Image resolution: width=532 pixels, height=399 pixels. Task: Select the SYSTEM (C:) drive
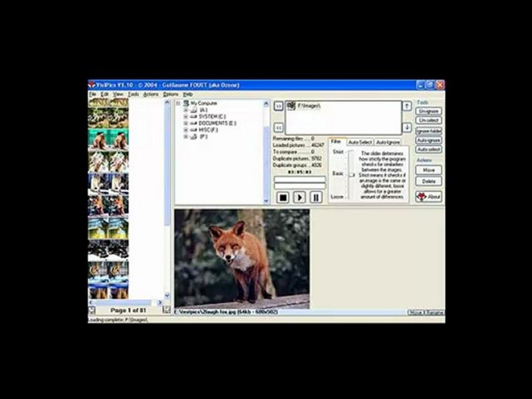pyautogui.click(x=212, y=117)
